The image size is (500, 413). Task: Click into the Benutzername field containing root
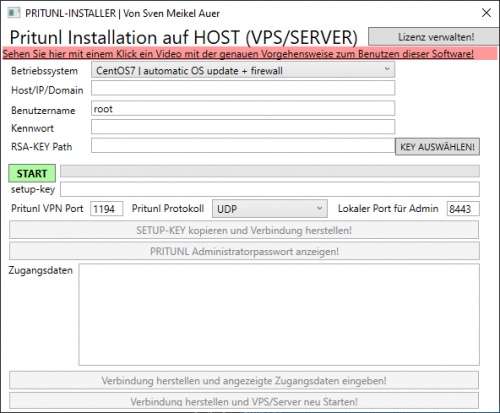243,109
